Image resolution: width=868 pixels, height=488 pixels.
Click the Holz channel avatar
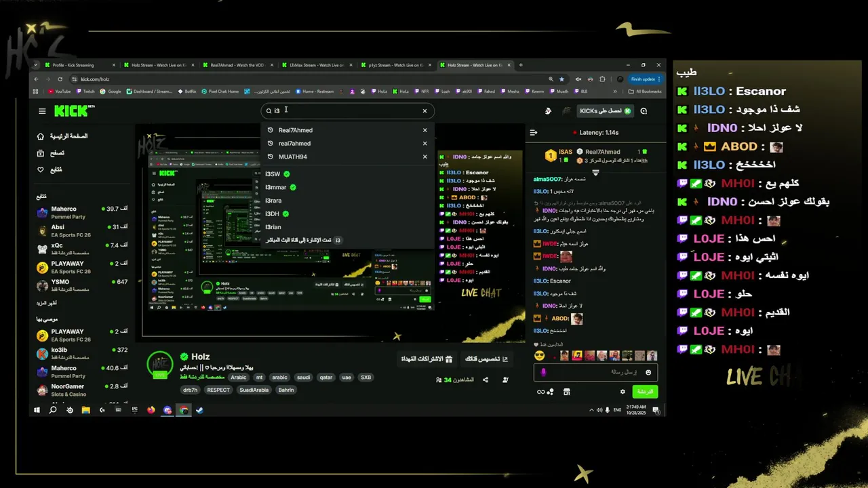160,364
